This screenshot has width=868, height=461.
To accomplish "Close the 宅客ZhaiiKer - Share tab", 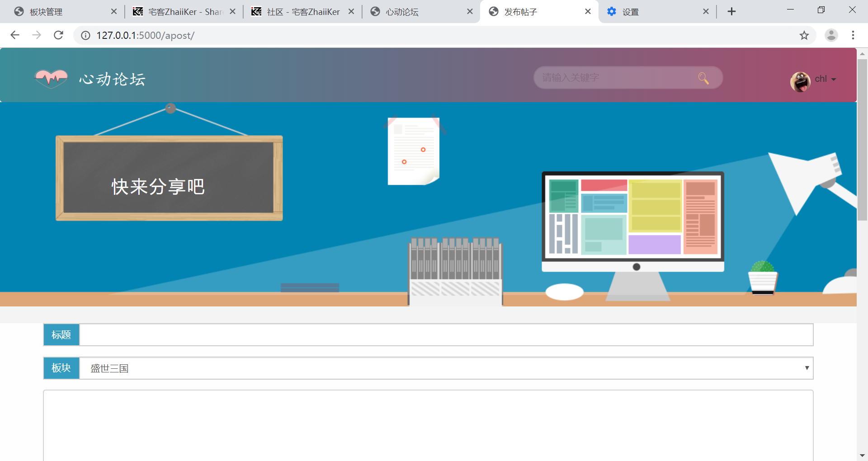I will pyautogui.click(x=233, y=12).
